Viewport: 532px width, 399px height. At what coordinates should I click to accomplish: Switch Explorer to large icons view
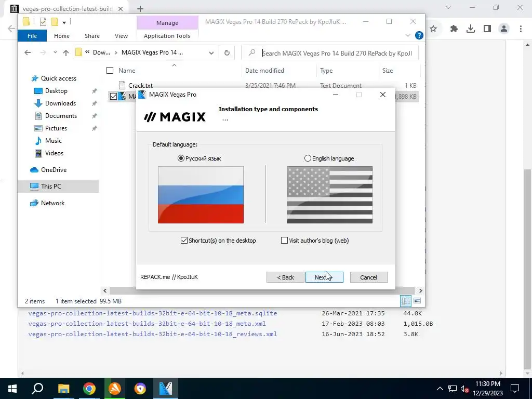tap(417, 301)
